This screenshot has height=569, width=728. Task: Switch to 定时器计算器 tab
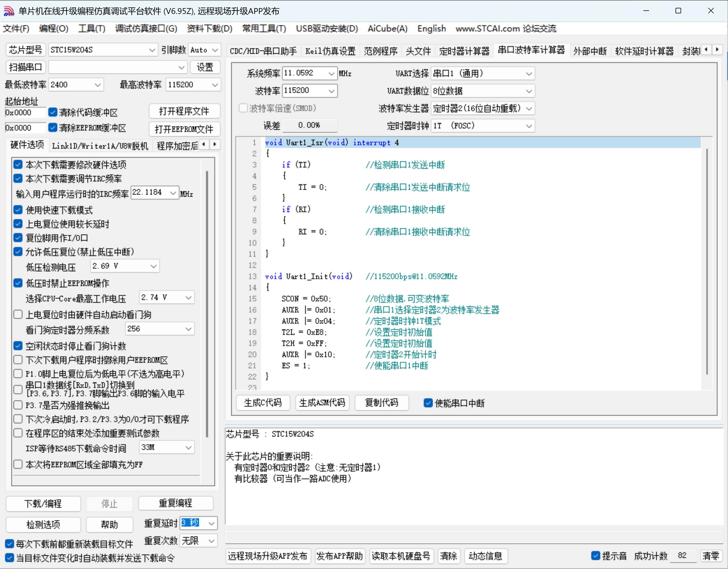(464, 51)
